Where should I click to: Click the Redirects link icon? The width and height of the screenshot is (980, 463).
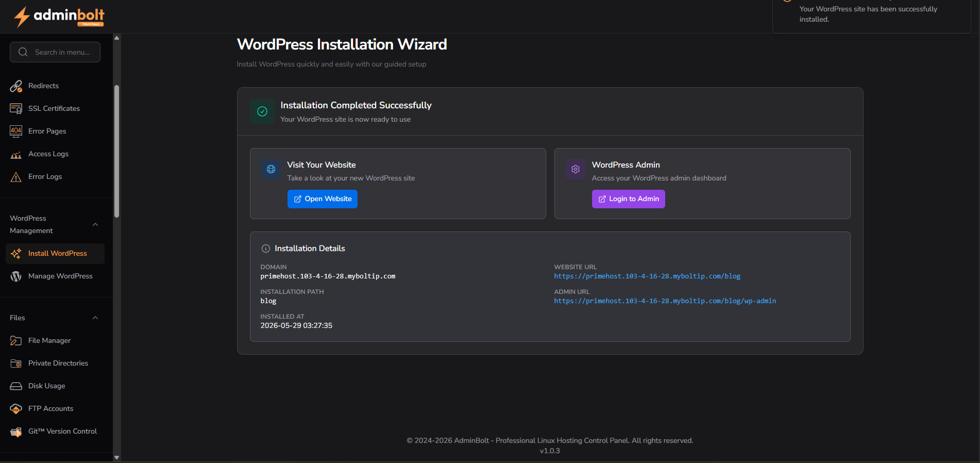pyautogui.click(x=16, y=86)
